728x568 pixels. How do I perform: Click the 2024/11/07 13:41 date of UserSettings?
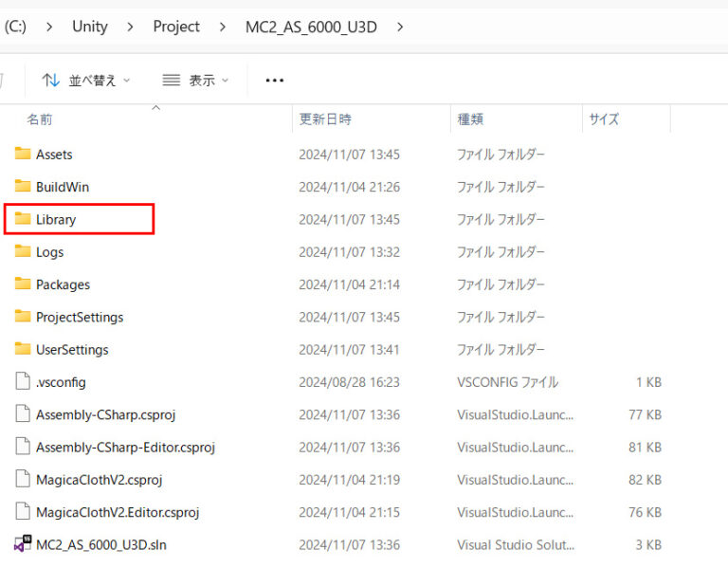[x=349, y=349]
